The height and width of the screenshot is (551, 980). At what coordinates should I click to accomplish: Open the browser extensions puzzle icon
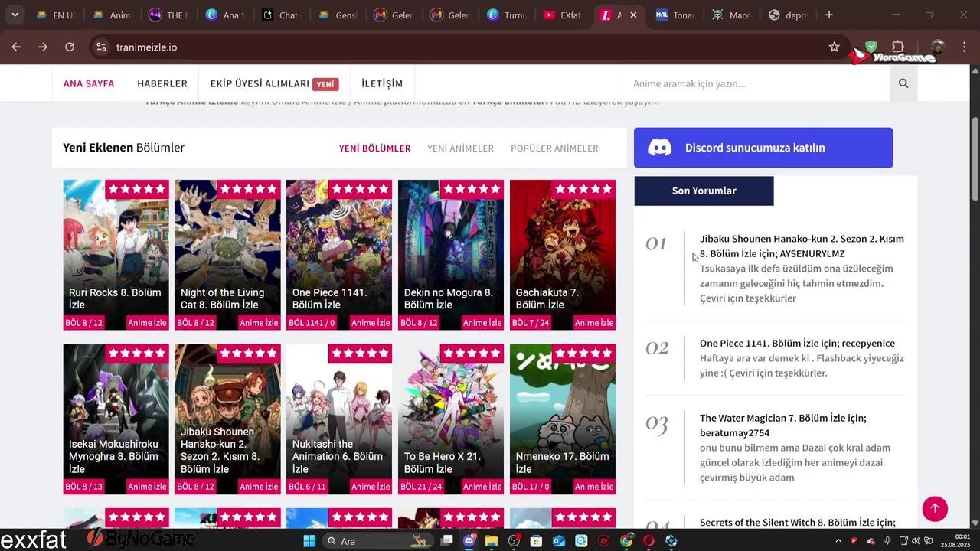tap(898, 47)
